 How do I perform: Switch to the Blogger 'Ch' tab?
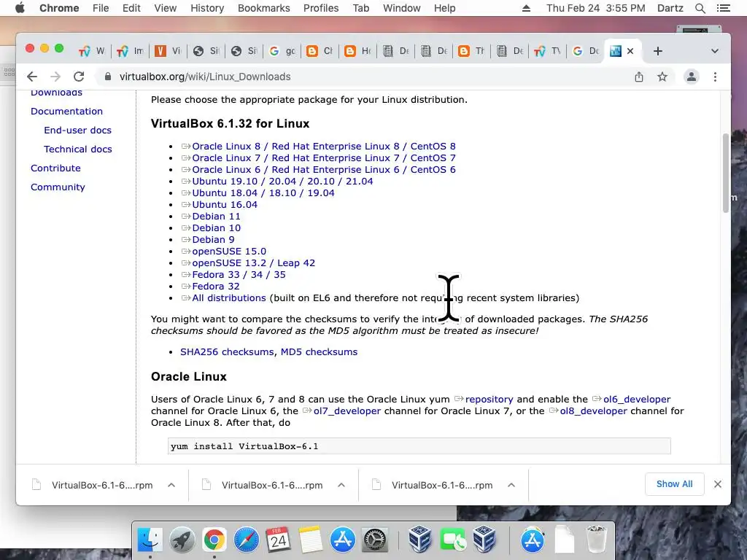[320, 51]
